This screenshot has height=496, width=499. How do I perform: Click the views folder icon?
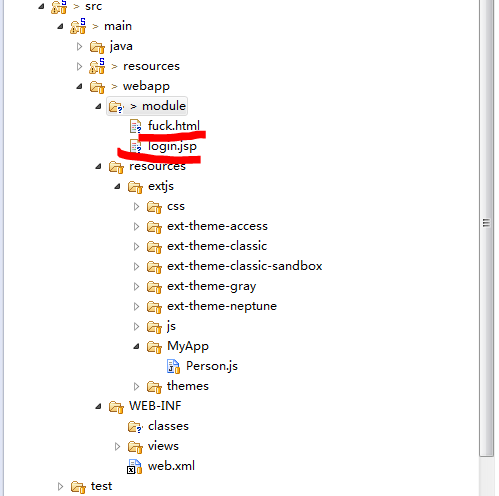[135, 447]
